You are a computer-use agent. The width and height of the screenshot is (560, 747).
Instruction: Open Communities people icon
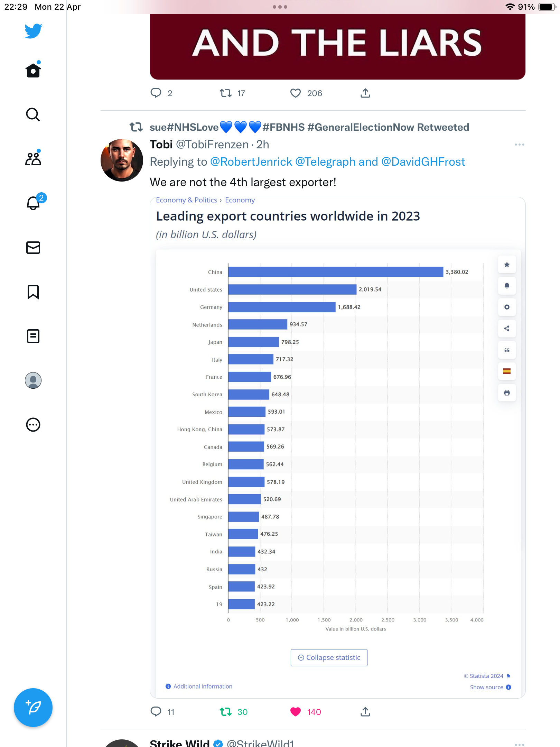tap(33, 158)
